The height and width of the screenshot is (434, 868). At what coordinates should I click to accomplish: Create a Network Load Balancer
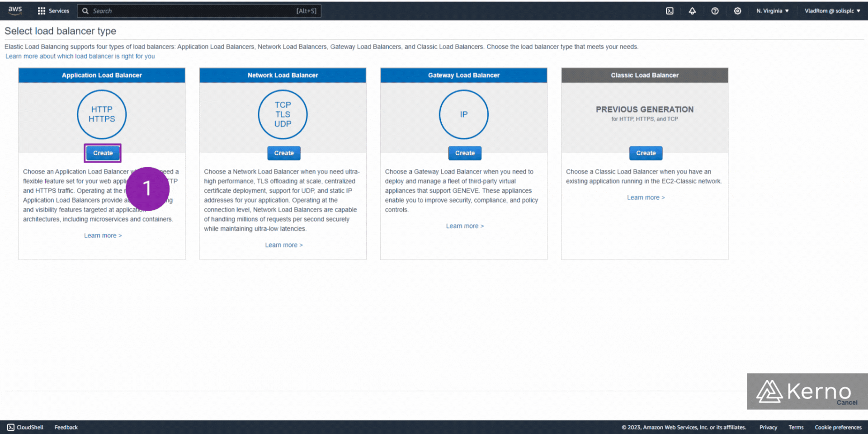[284, 153]
